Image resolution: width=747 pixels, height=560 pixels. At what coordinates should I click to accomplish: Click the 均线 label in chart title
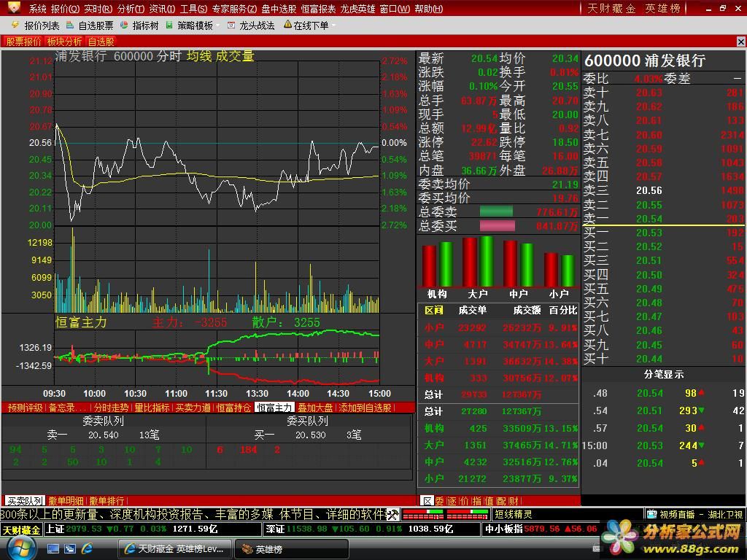[199, 56]
